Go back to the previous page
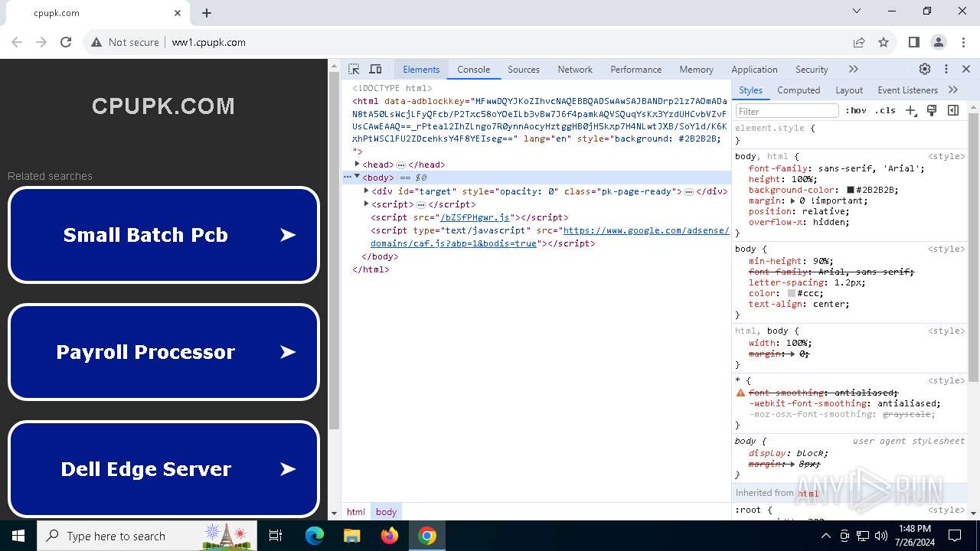 pos(17,42)
